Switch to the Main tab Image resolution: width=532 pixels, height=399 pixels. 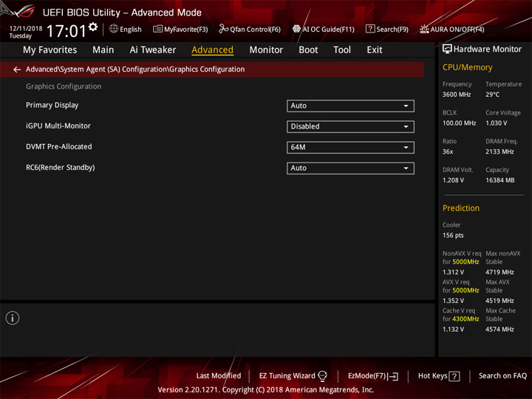103,50
